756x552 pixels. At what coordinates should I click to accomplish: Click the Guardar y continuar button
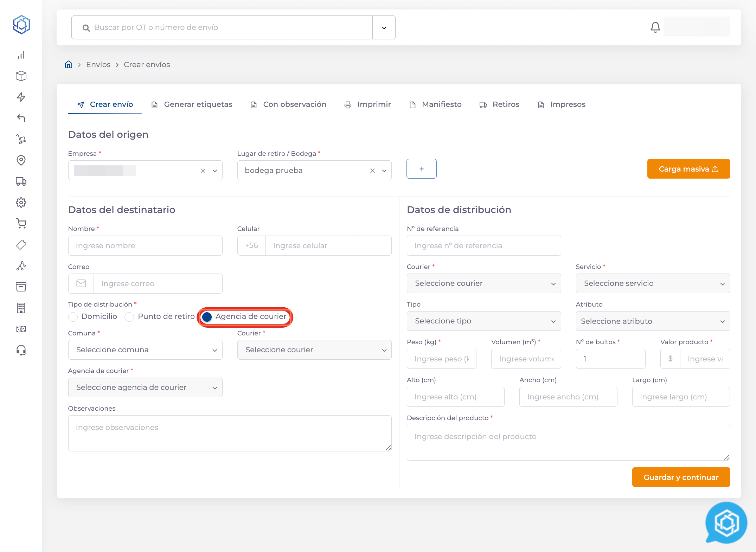681,477
